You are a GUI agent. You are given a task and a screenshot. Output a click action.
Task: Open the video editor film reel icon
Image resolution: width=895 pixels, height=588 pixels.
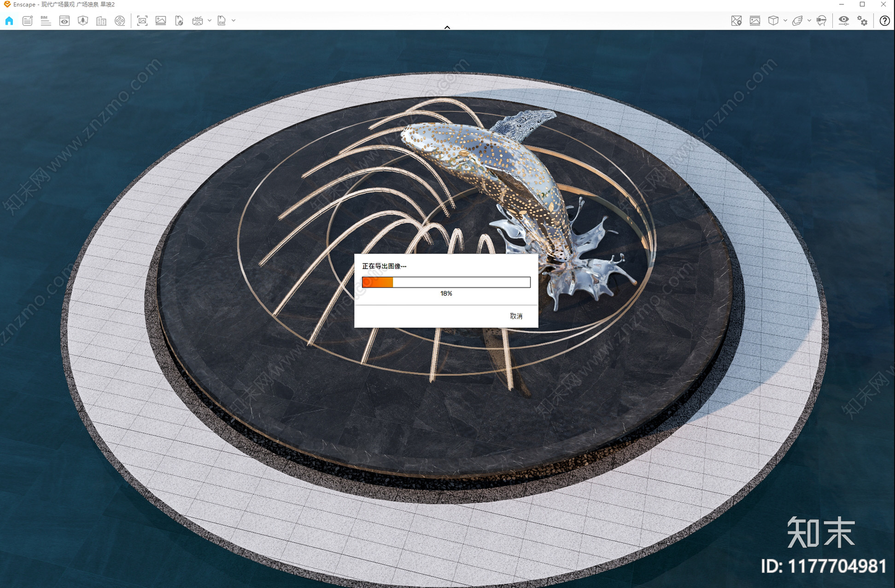tap(120, 21)
